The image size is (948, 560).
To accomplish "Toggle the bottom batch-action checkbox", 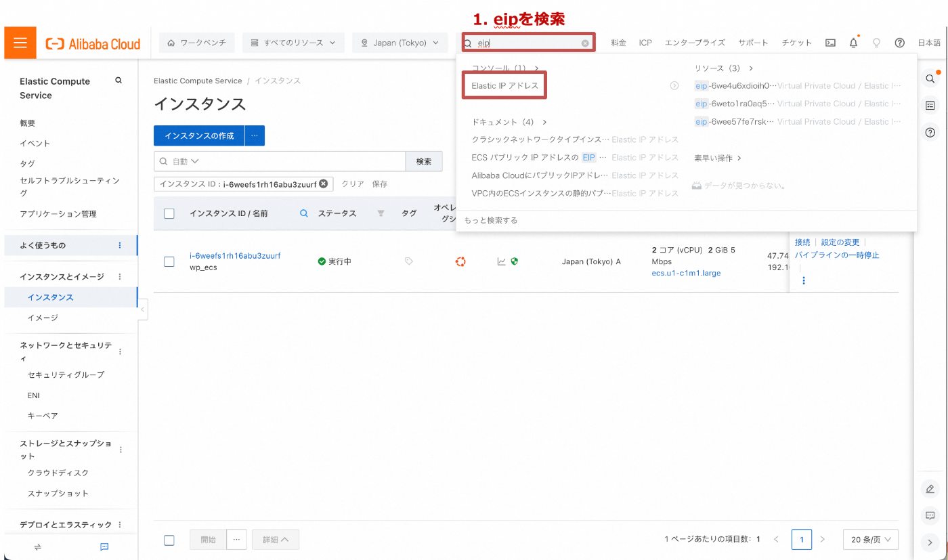I will point(169,540).
